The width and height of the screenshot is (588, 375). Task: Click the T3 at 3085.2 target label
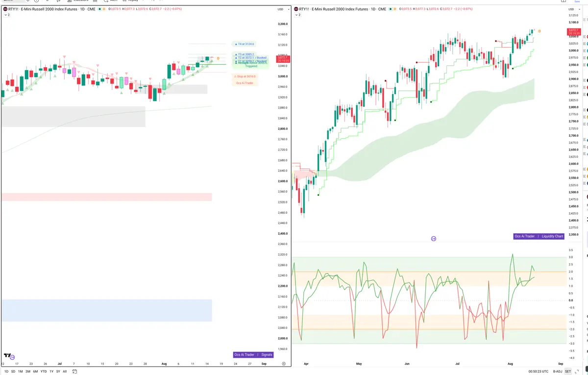point(245,54)
